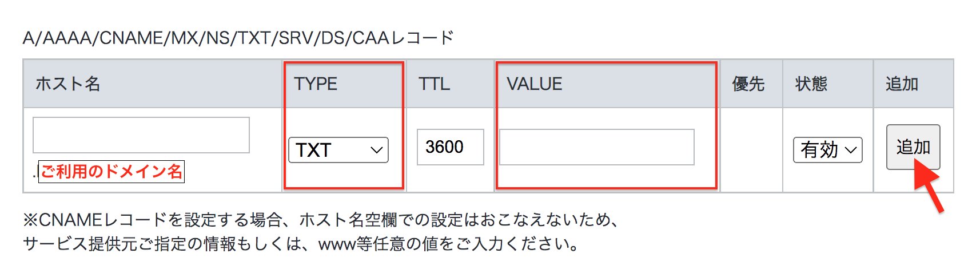Click the A/AAAA/CNAME/MX record section heading

[238, 38]
